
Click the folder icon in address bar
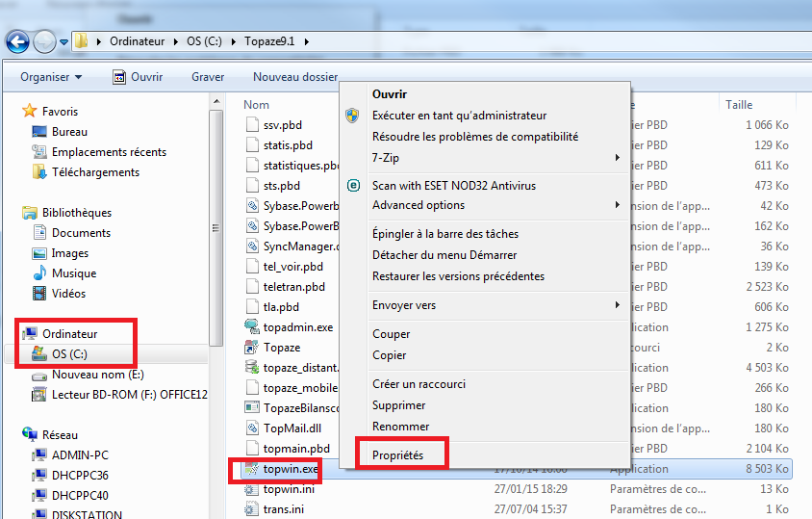[x=82, y=41]
